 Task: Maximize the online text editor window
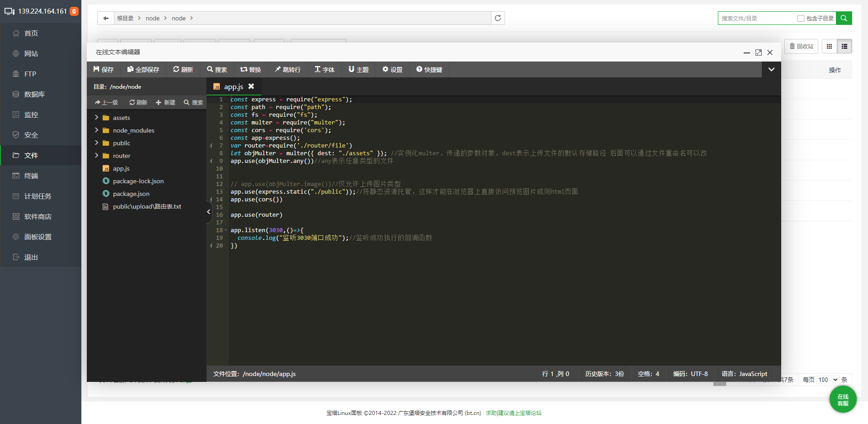(759, 52)
